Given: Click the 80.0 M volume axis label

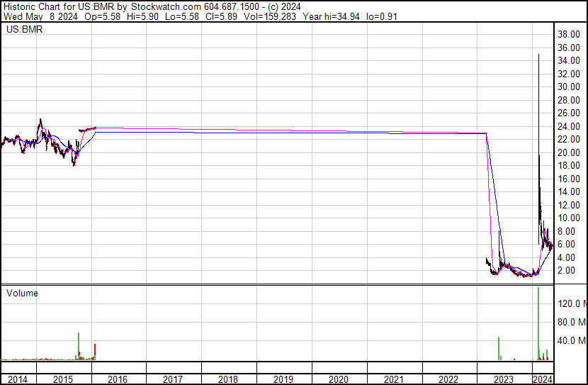Looking at the screenshot, I should click(x=569, y=322).
